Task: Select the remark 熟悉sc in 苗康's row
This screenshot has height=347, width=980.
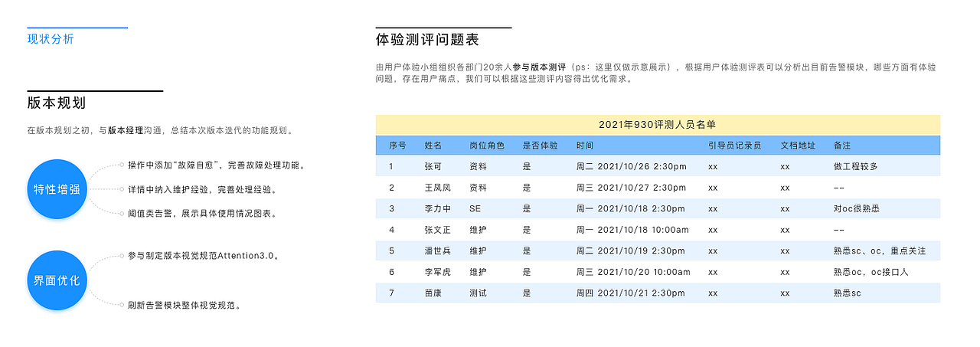Action: [x=848, y=293]
